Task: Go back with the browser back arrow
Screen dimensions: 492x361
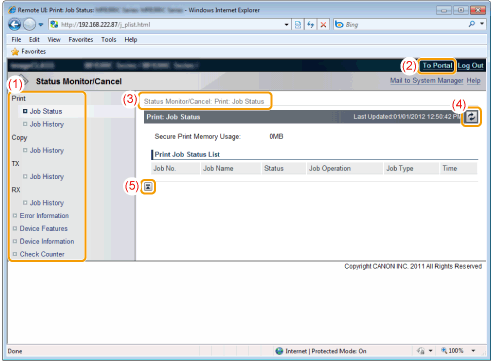Action: [x=15, y=24]
